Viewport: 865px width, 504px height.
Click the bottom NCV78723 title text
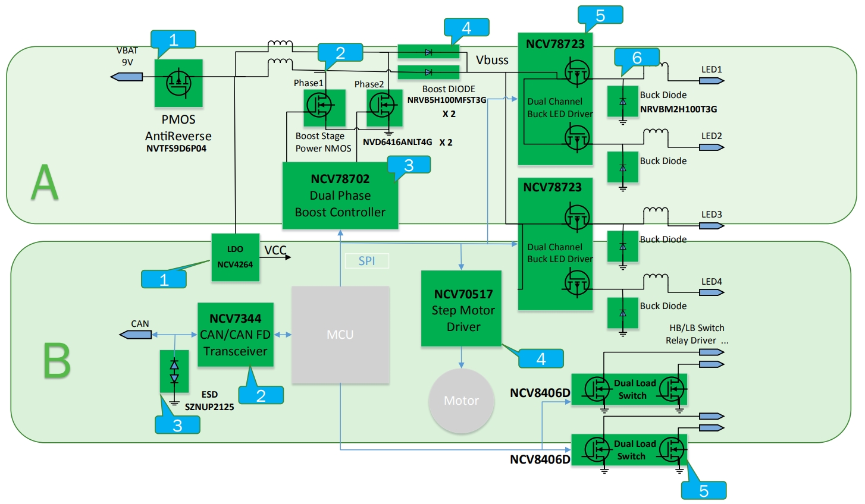552,187
